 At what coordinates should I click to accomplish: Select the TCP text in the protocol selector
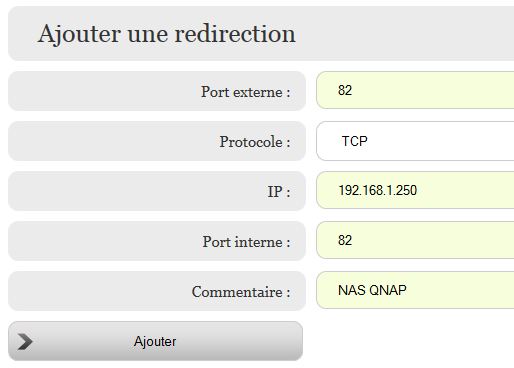[x=355, y=141]
